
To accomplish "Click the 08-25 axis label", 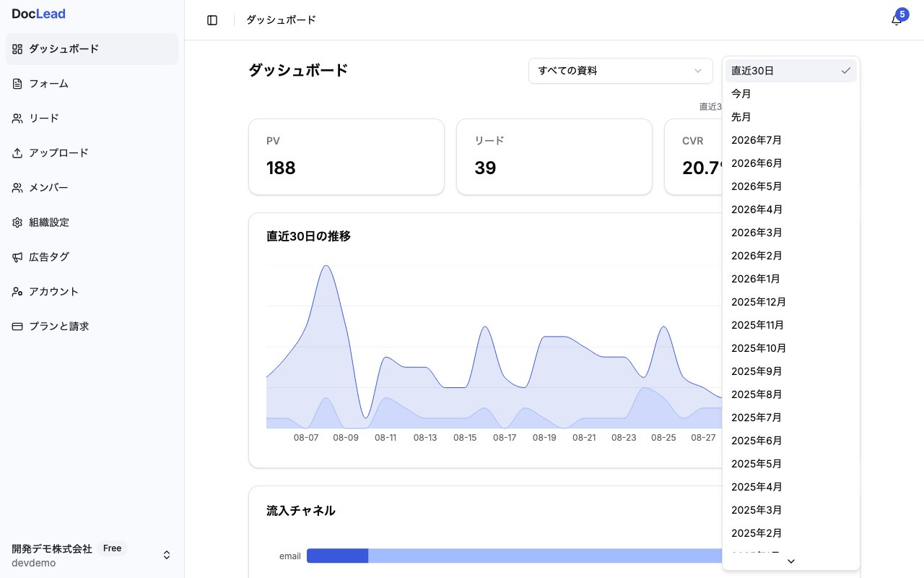I will coord(663,438).
